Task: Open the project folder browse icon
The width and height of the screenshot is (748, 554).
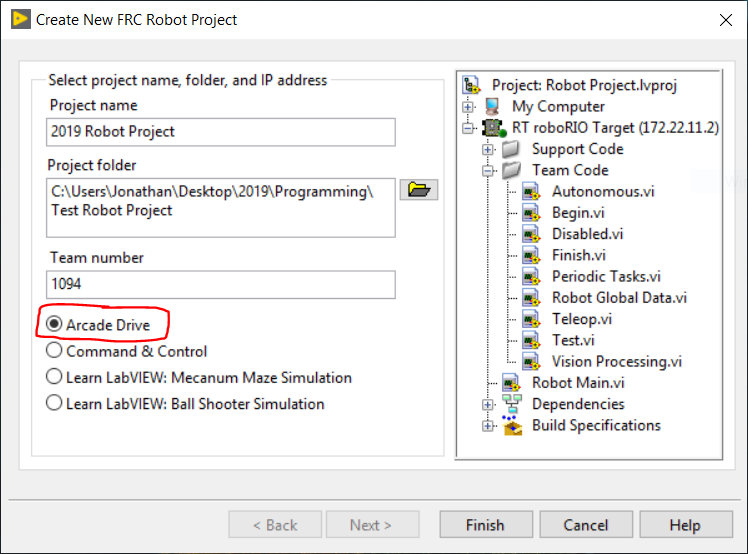Action: coord(418,190)
